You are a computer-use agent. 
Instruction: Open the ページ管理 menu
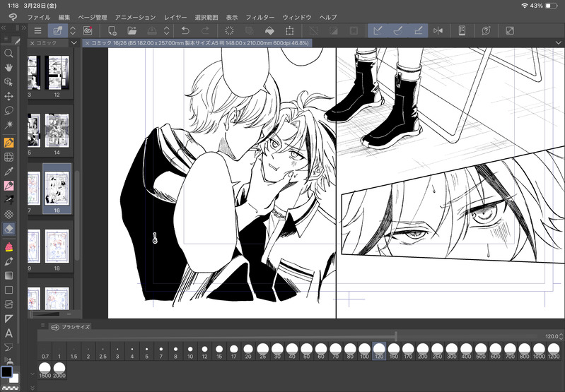(x=93, y=17)
